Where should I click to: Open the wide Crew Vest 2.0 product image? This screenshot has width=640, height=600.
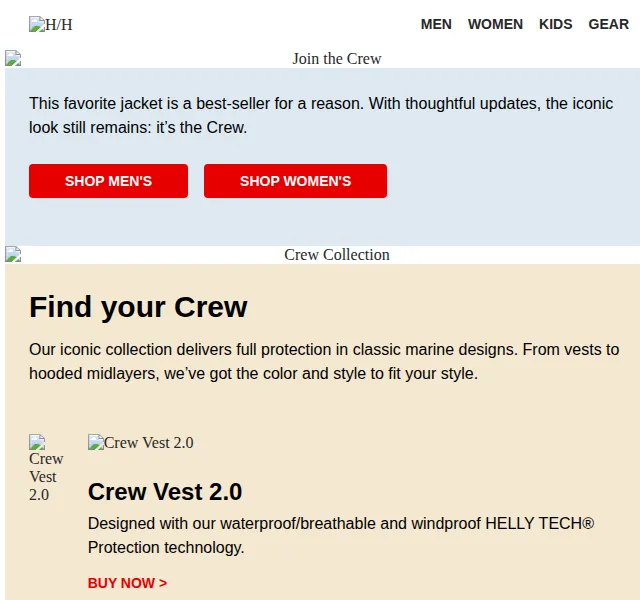pyautogui.click(x=141, y=442)
